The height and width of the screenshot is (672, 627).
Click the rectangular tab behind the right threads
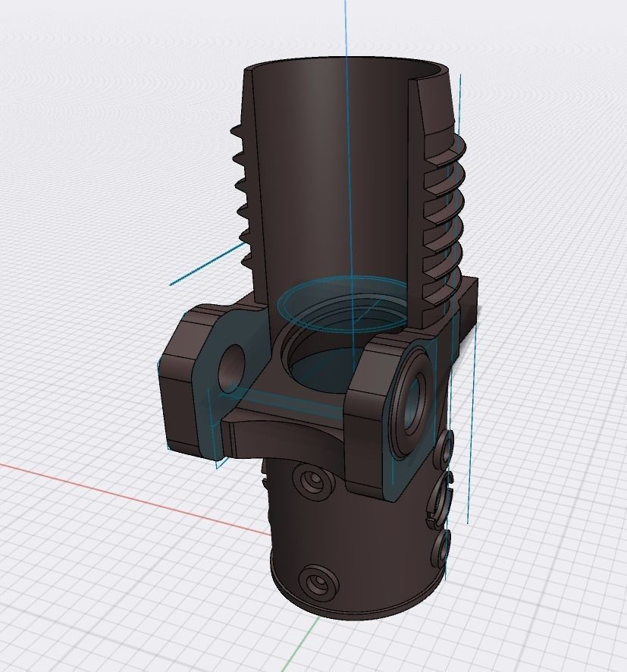(x=468, y=300)
